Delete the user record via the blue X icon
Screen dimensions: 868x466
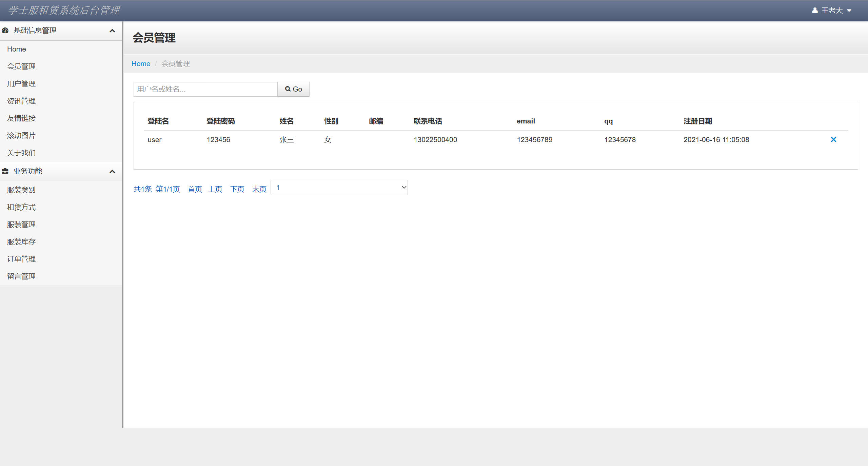coord(834,139)
